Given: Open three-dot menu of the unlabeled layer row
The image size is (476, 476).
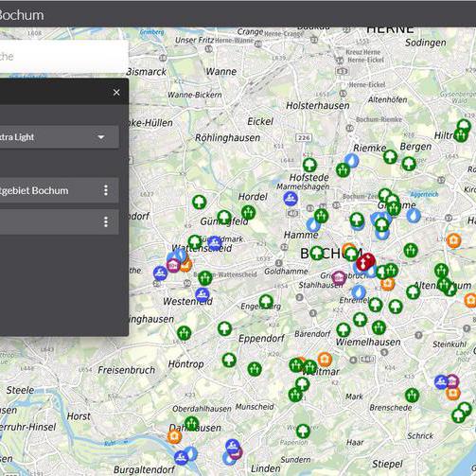Looking at the screenshot, I should pyautogui.click(x=106, y=221).
